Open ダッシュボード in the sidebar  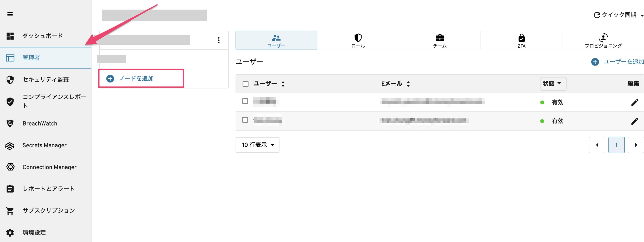45,36
